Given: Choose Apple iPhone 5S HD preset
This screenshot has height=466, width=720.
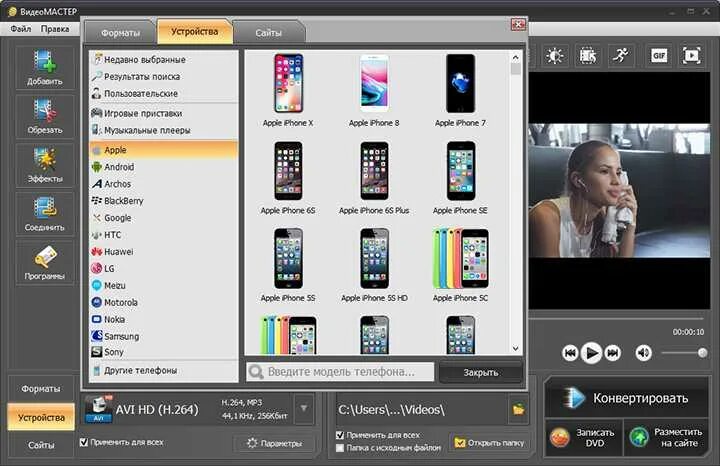Looking at the screenshot, I should [374, 265].
